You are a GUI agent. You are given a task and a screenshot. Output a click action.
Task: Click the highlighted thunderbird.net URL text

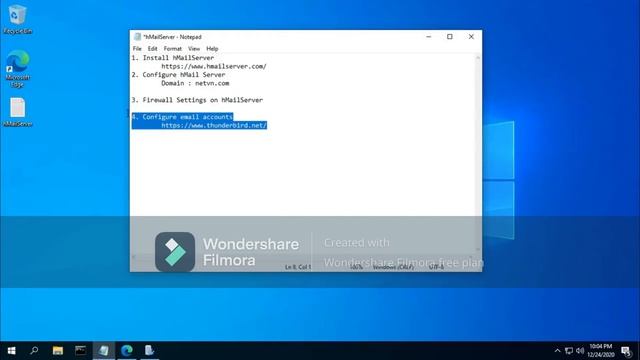[214, 125]
